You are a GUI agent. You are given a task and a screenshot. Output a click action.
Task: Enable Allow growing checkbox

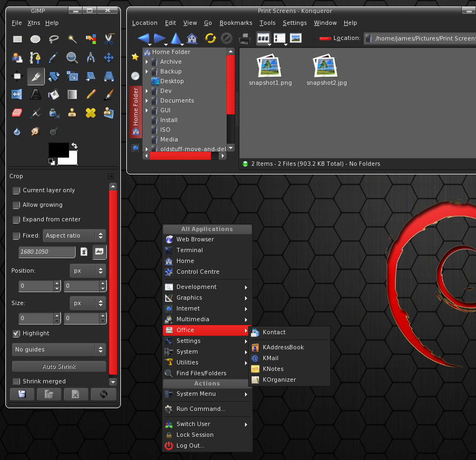tap(16, 205)
